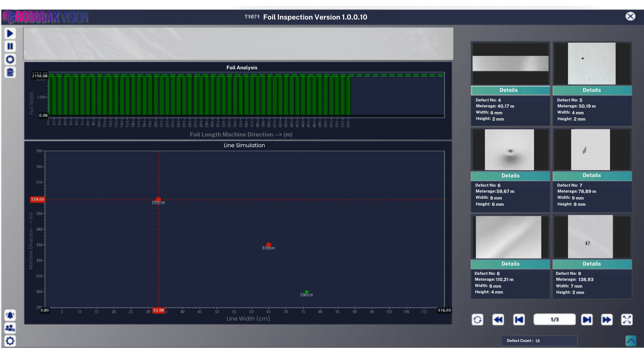Go to last defect page
The width and height of the screenshot is (644, 360).
(x=587, y=319)
